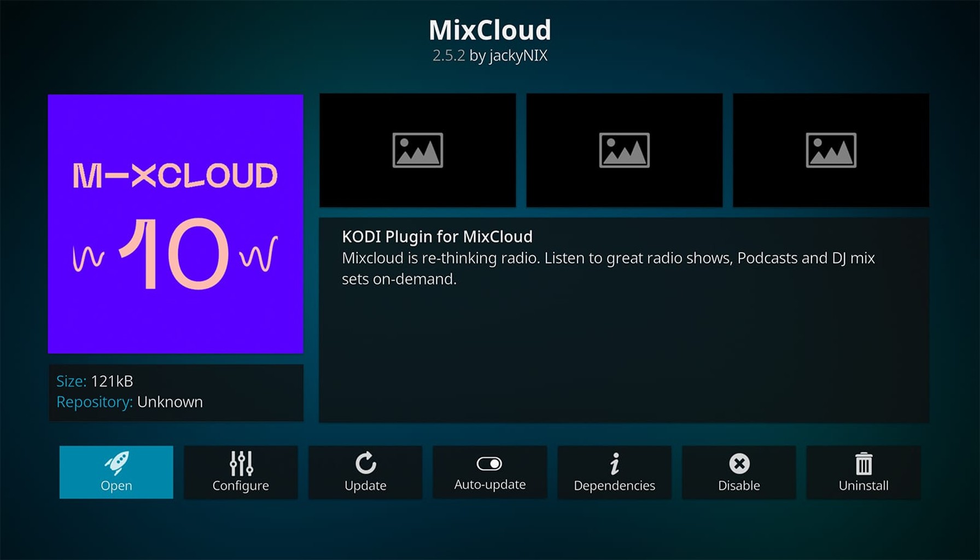Click the "Repository: Unknown" info line
Image resolution: width=980 pixels, height=560 pixels.
[130, 402]
